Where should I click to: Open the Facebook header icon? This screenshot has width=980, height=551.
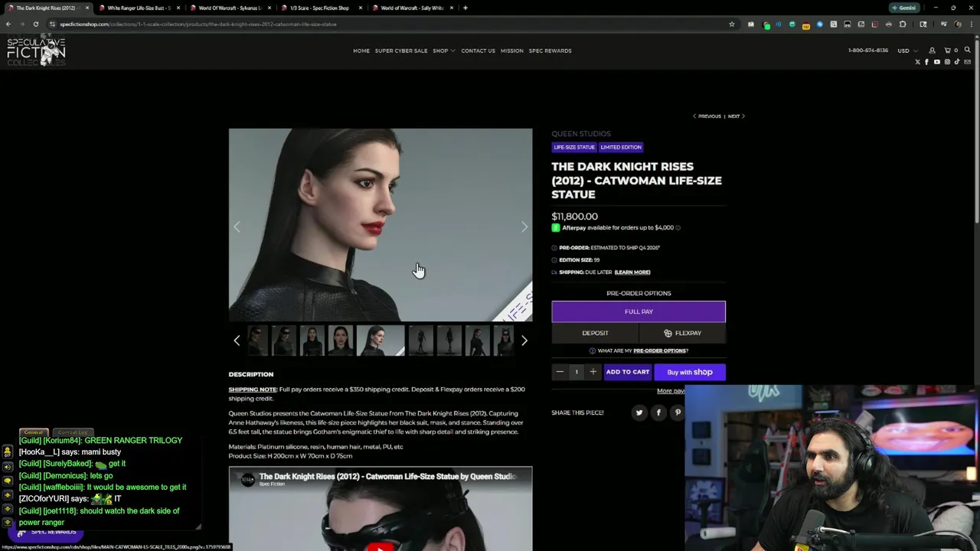926,62
